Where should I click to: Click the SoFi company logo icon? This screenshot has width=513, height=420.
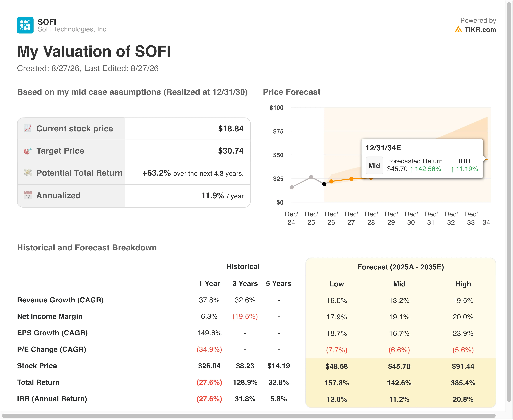click(x=25, y=25)
